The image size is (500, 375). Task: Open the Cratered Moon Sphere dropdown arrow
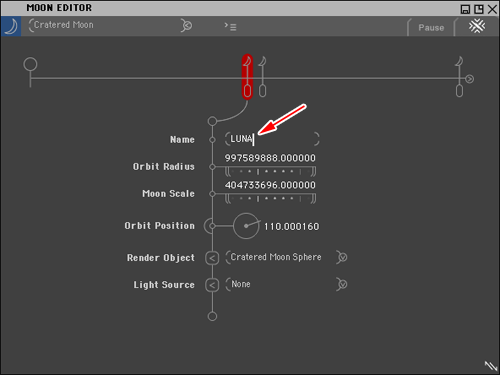pyautogui.click(x=342, y=257)
